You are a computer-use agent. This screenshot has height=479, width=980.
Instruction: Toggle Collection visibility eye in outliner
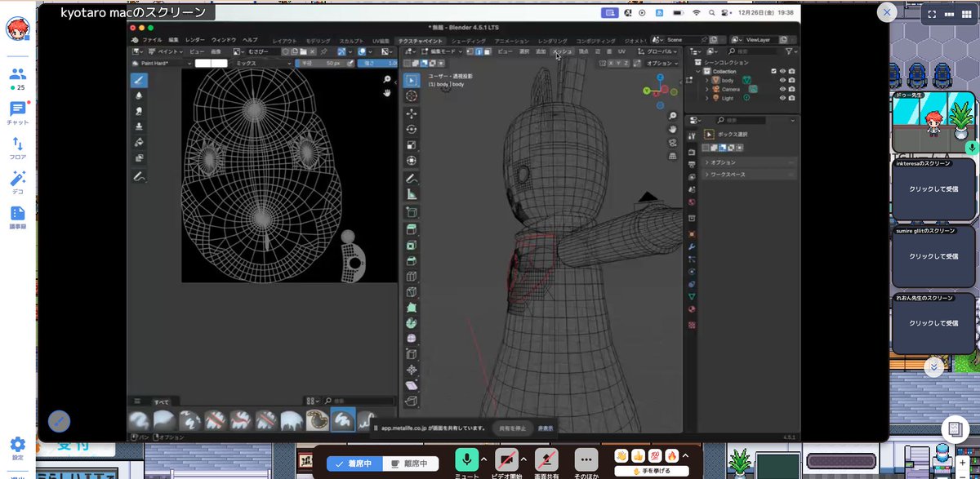coord(782,71)
